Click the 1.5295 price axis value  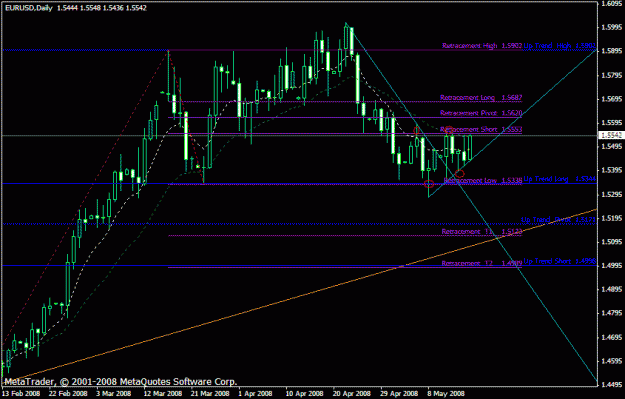coord(612,194)
